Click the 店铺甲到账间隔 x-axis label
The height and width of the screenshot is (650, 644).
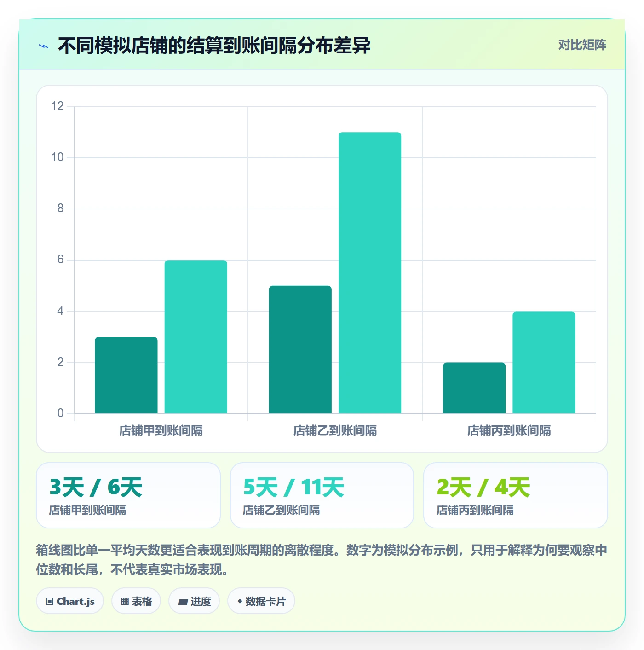click(x=161, y=431)
